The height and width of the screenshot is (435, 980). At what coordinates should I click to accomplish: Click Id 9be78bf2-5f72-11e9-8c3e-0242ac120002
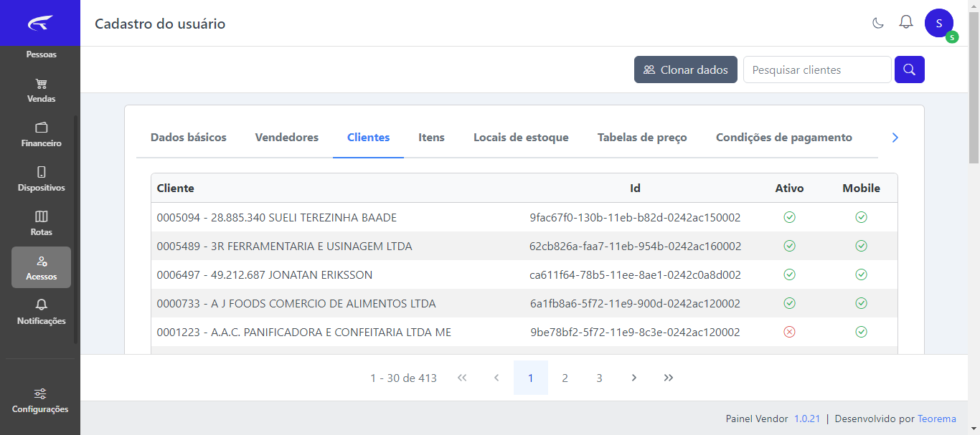pos(635,333)
